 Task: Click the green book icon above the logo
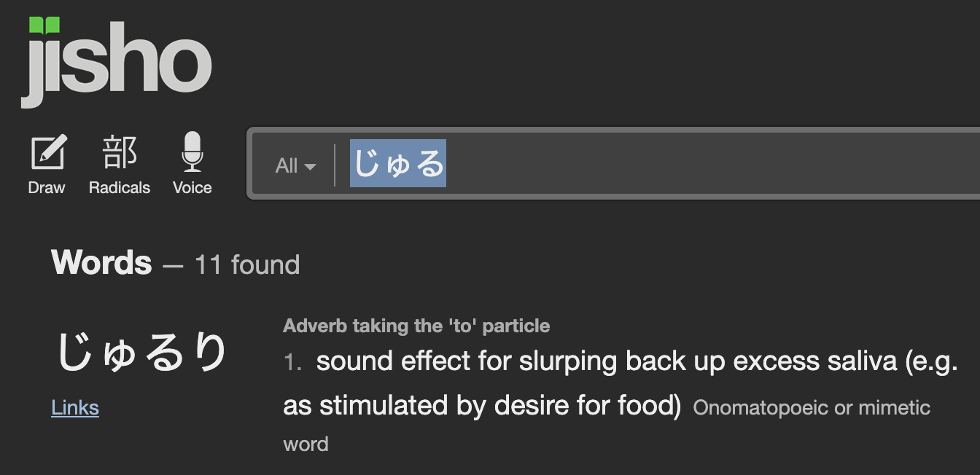[44, 26]
